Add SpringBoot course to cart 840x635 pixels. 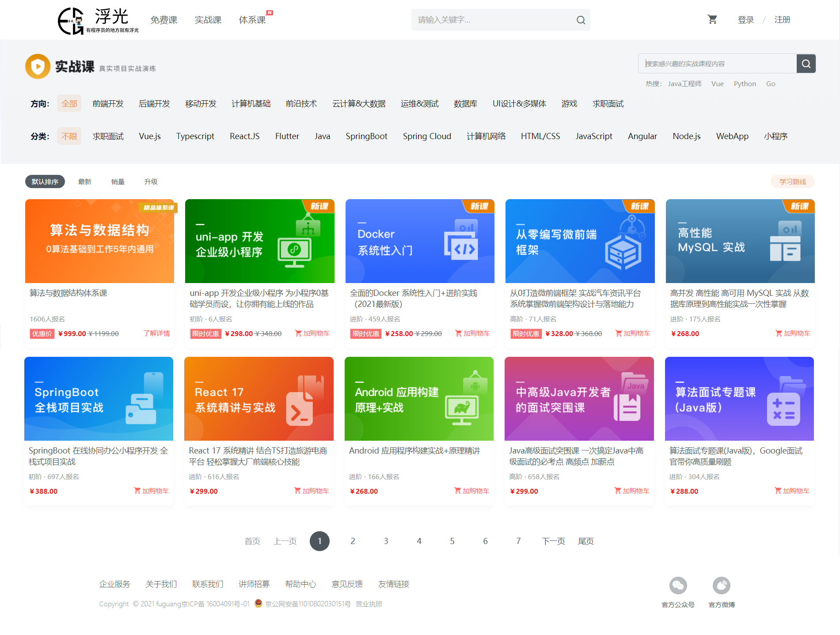151,491
